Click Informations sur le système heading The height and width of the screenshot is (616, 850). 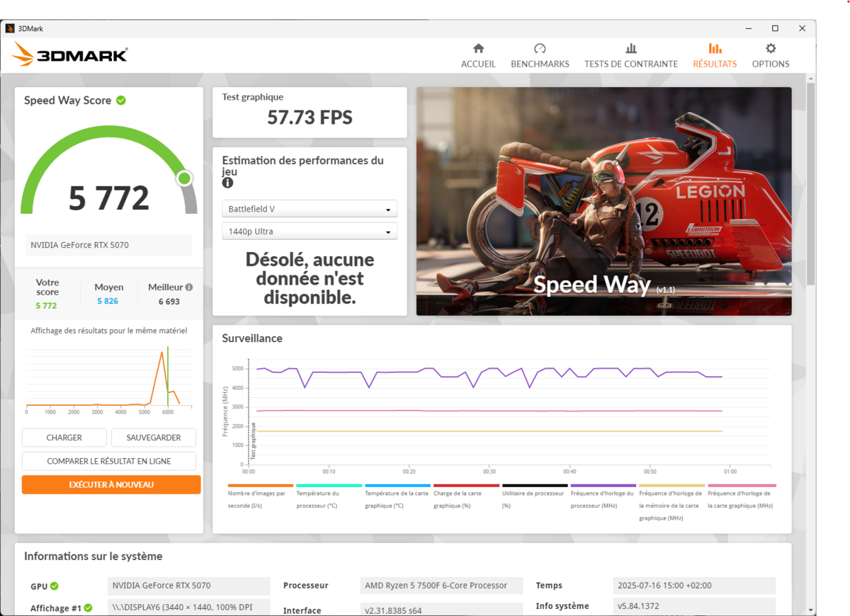click(93, 557)
